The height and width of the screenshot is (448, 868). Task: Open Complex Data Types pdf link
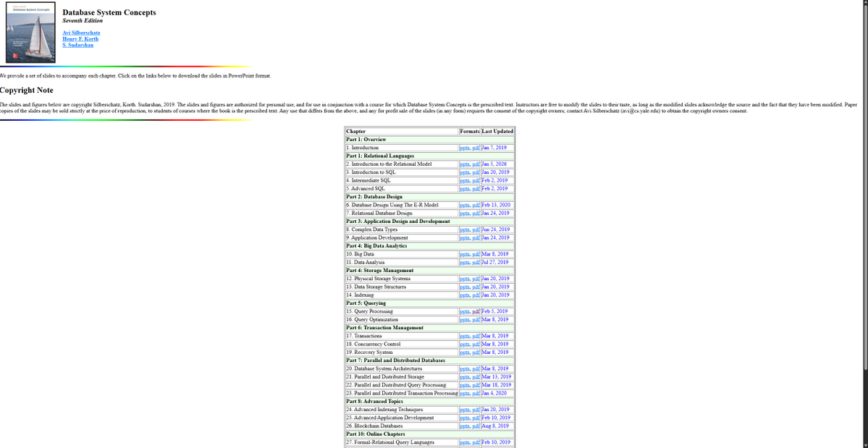point(476,229)
